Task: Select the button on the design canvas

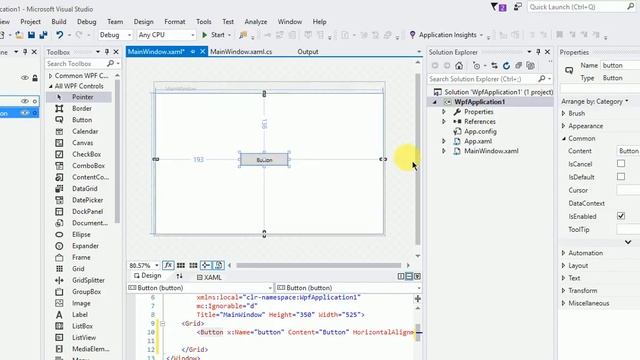Action: tap(264, 160)
